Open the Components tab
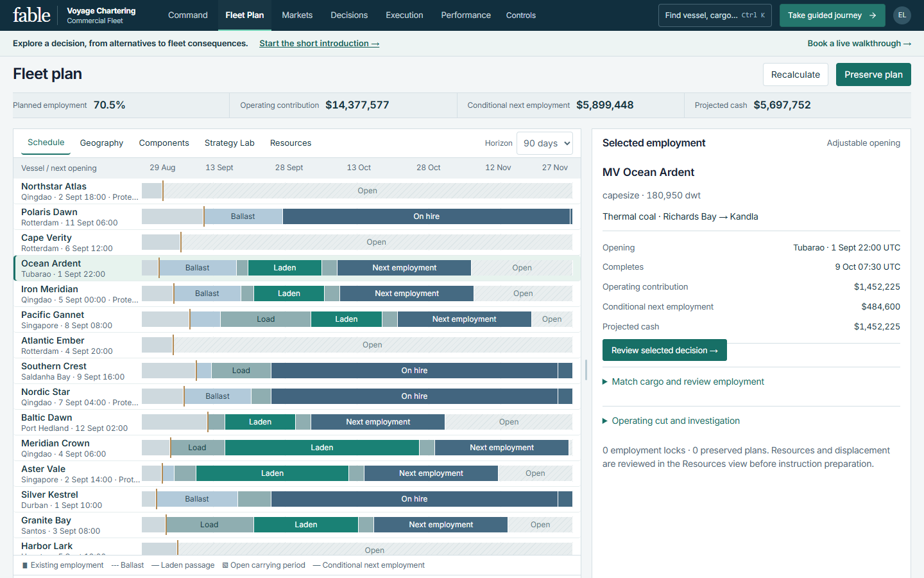The height and width of the screenshot is (578, 924). (x=164, y=143)
